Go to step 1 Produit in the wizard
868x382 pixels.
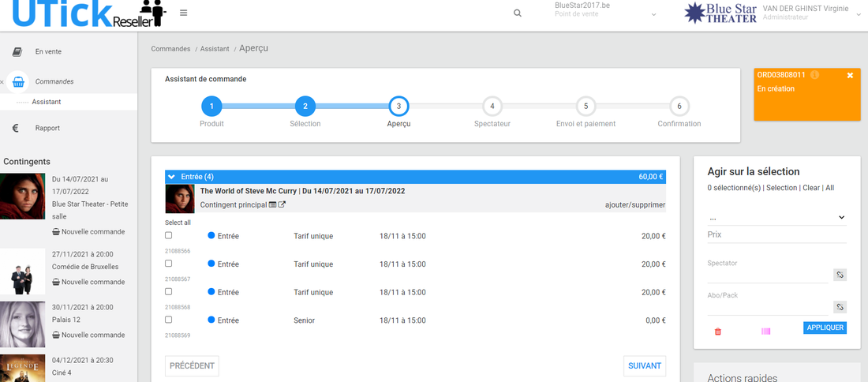(x=211, y=106)
